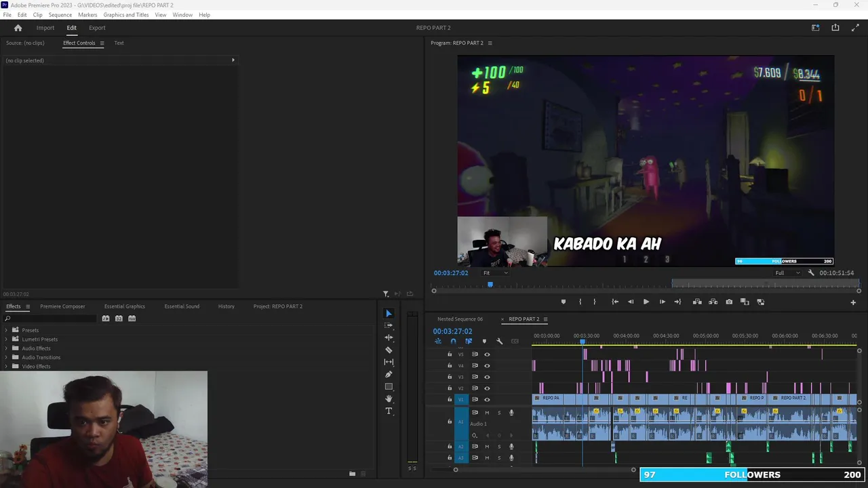This screenshot has width=868, height=488.
Task: Expand the Lumetri Presets folder
Action: pos(6,339)
